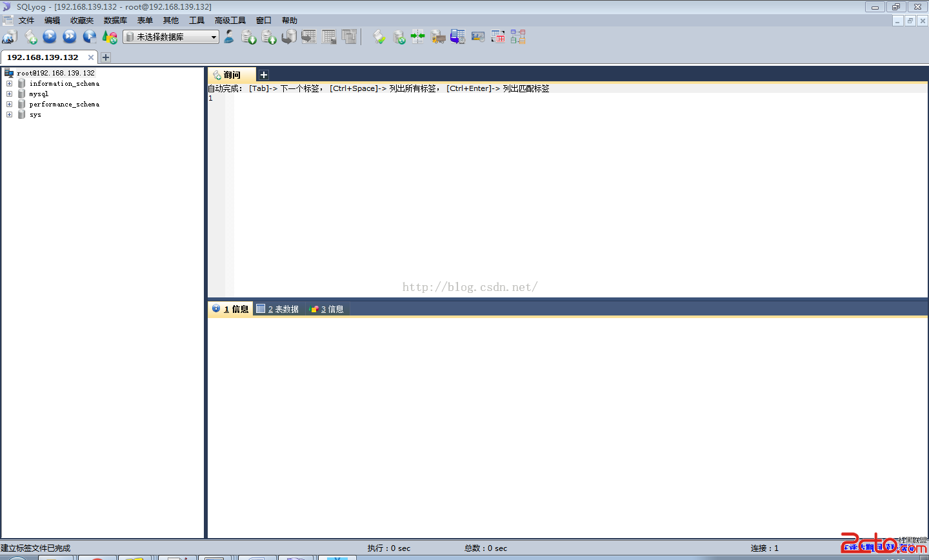Select mysql in the object browser
This screenshot has height=560, width=929.
click(x=39, y=94)
